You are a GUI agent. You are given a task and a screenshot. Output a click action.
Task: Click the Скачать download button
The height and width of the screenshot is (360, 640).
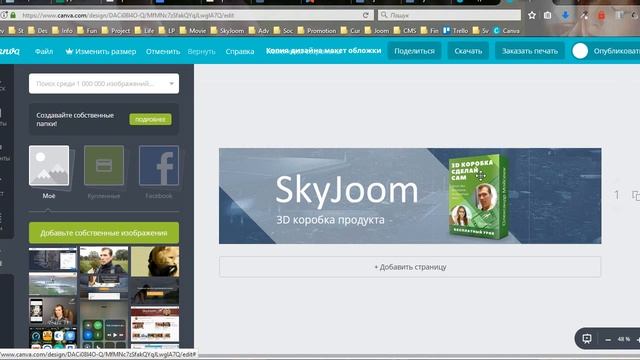coord(468,51)
